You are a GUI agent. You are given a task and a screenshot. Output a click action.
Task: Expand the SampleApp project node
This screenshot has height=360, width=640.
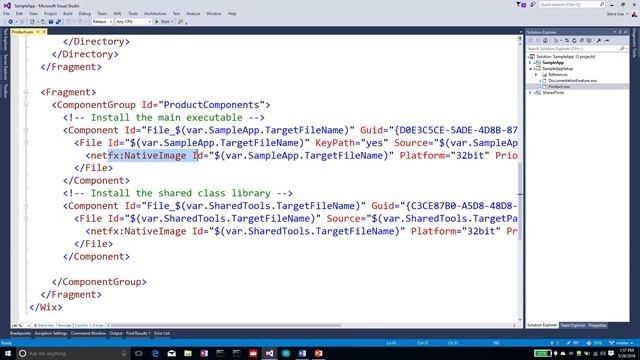[530, 63]
